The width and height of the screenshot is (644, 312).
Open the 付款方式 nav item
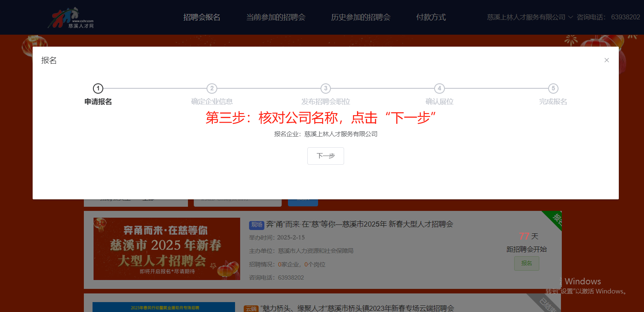click(431, 17)
